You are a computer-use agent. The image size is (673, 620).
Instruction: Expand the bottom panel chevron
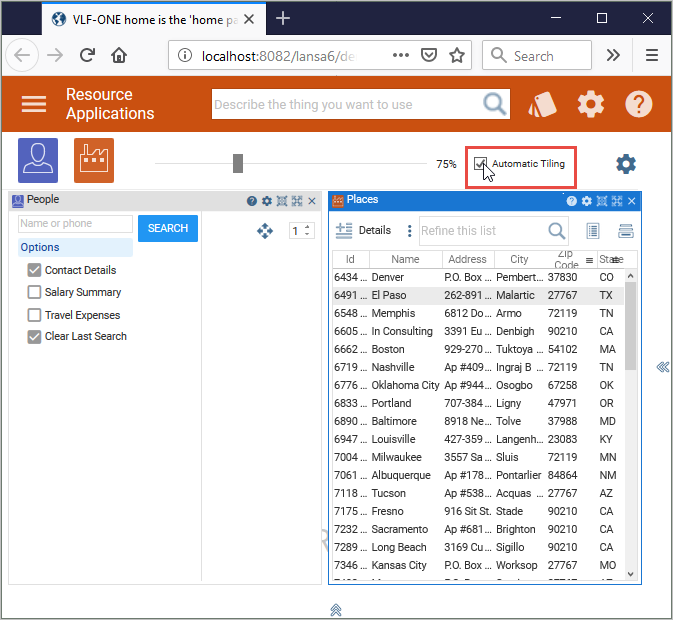point(336,609)
